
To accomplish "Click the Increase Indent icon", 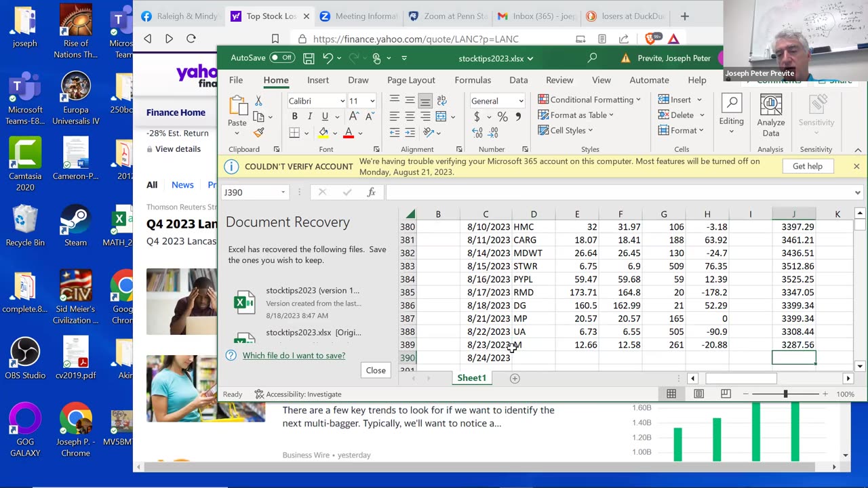I will click(x=410, y=132).
